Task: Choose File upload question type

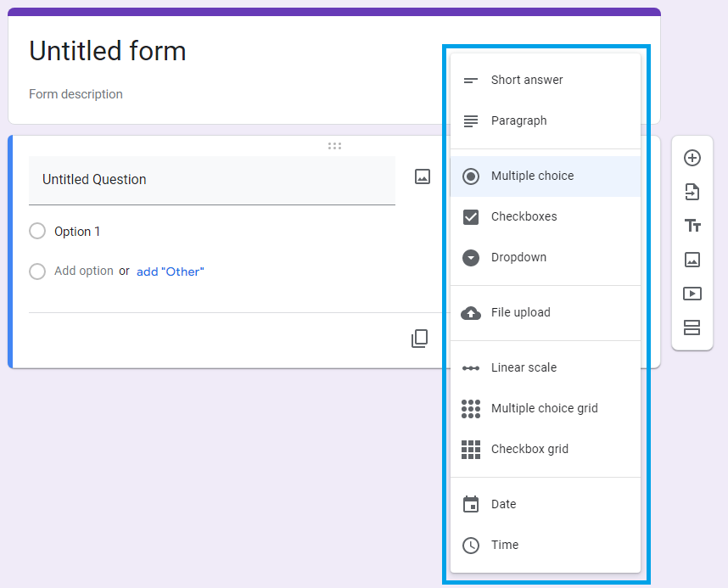Action: (520, 312)
